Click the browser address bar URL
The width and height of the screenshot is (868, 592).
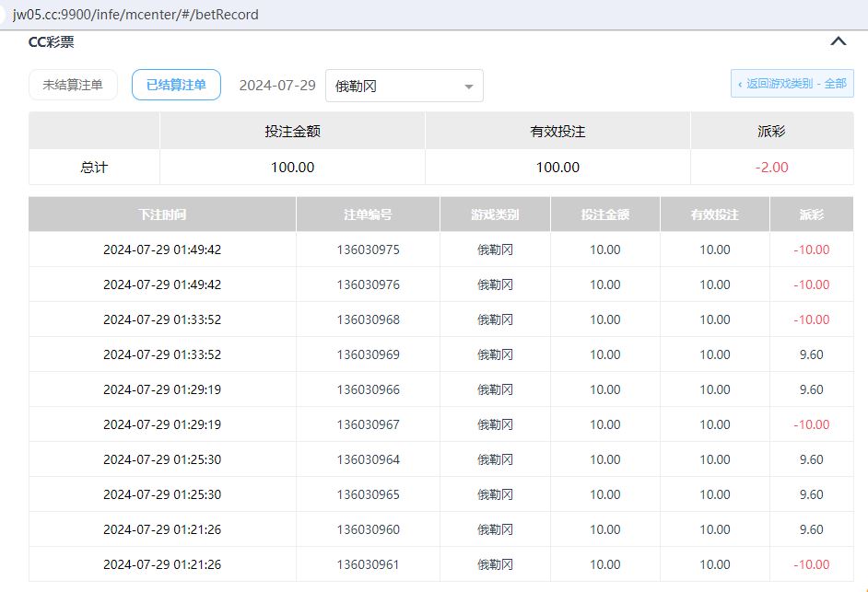(135, 15)
